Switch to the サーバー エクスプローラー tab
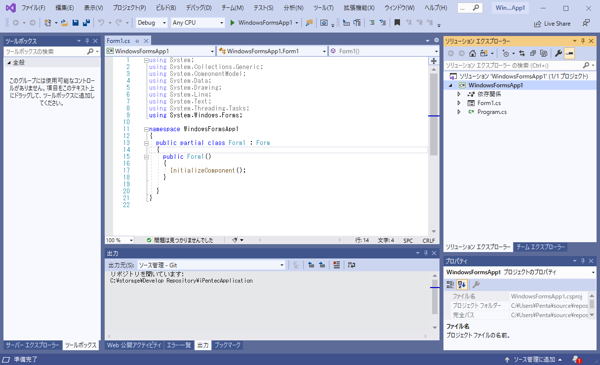600x365 pixels. pyautogui.click(x=33, y=345)
